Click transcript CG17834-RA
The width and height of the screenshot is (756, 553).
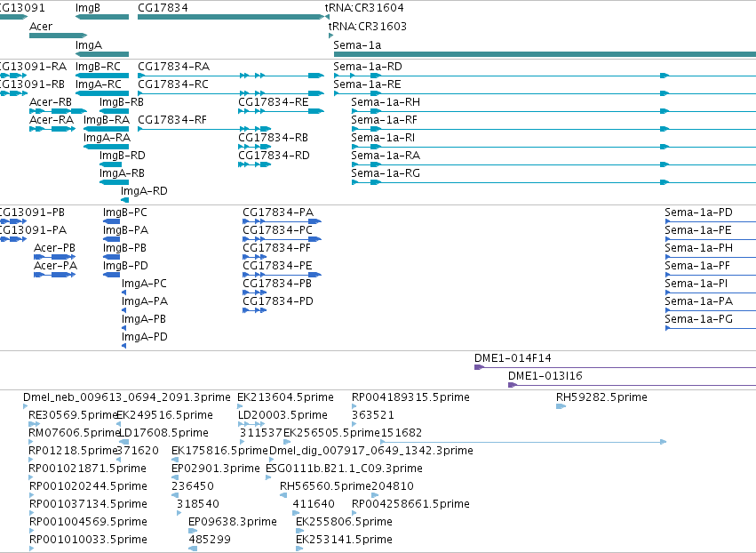tap(231, 76)
